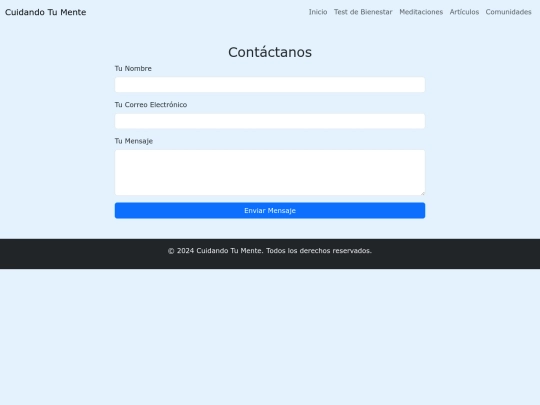Open the Artículos section
This screenshot has height=405, width=540.
point(464,12)
